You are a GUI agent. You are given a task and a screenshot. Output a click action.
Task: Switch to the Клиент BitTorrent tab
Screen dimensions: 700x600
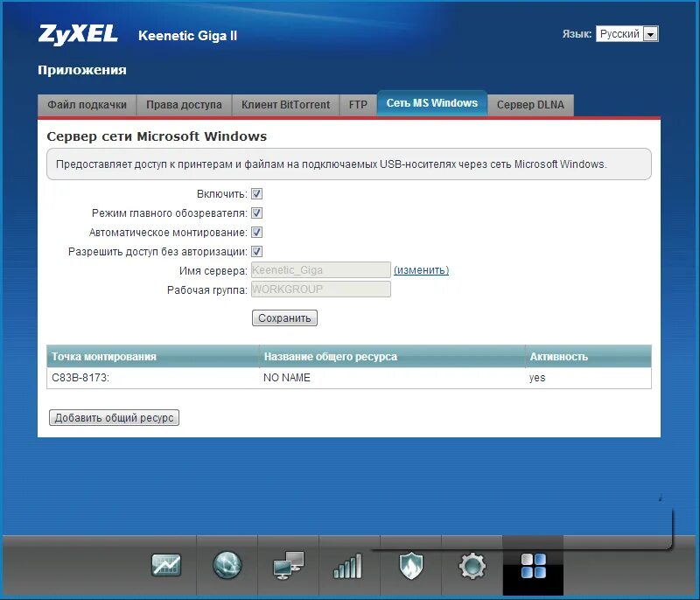pos(285,105)
